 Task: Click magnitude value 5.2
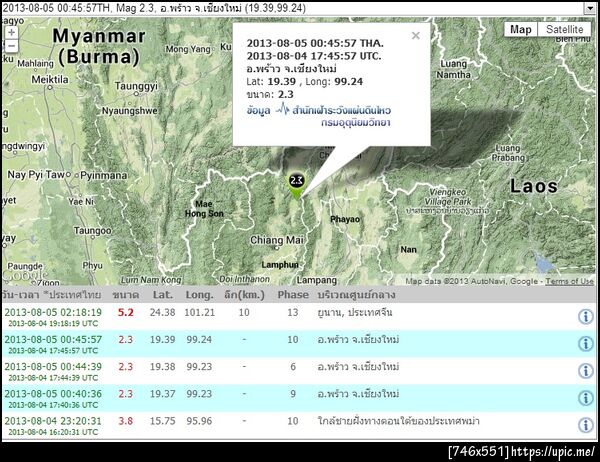(x=126, y=312)
